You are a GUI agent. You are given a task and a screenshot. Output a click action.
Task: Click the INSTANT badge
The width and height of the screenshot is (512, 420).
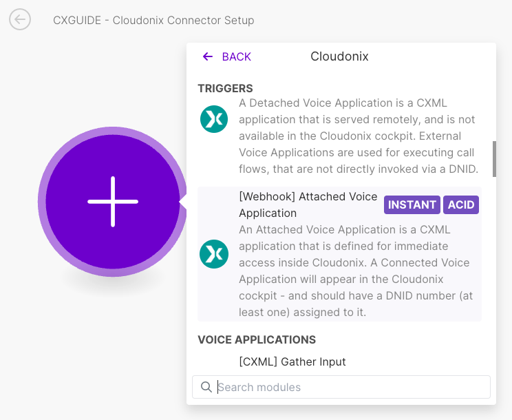click(x=412, y=204)
